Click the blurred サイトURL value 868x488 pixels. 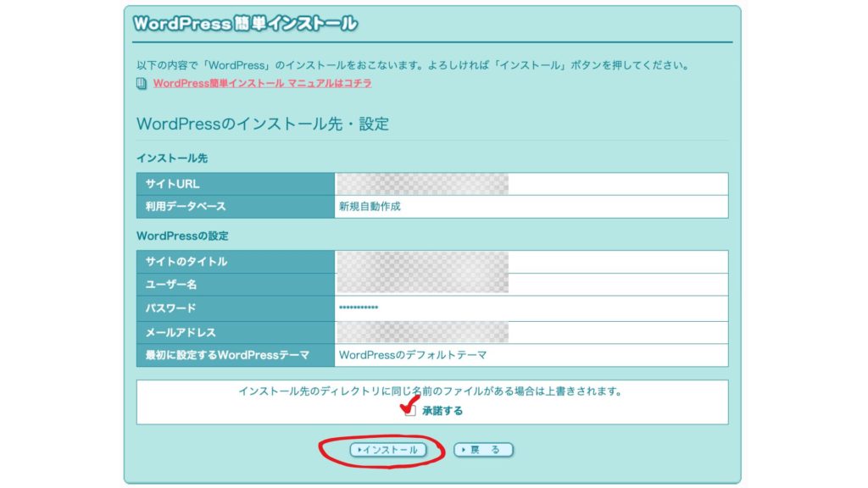(422, 184)
